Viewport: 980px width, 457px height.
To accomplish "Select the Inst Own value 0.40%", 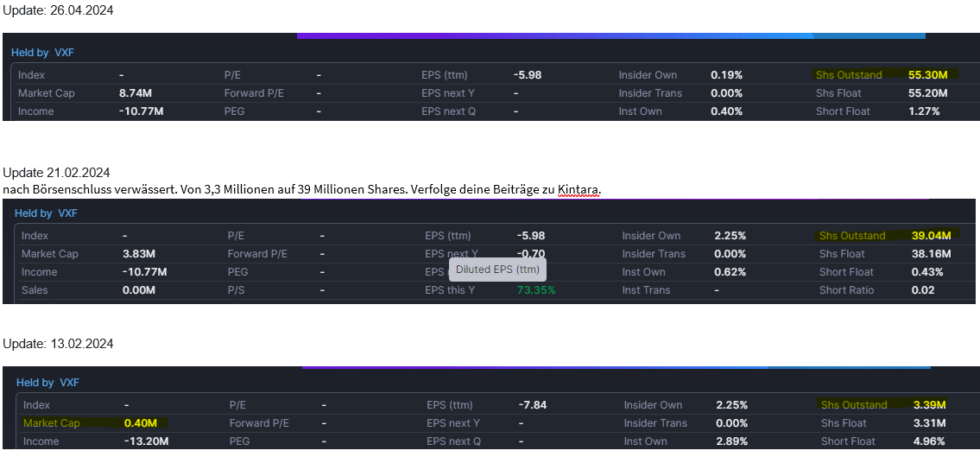I will click(x=726, y=111).
